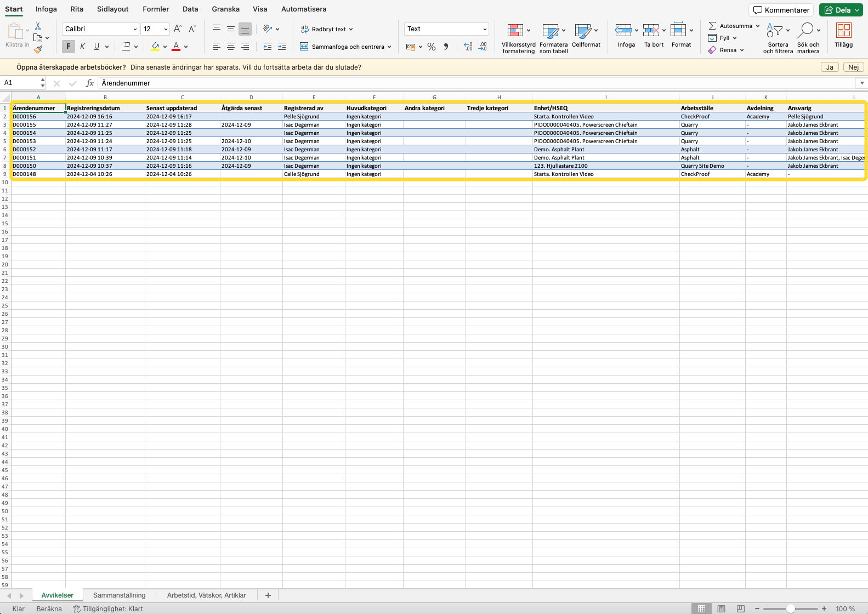Switch to the Sammanställning sheet tab
This screenshot has height=614, width=868.
tap(119, 595)
